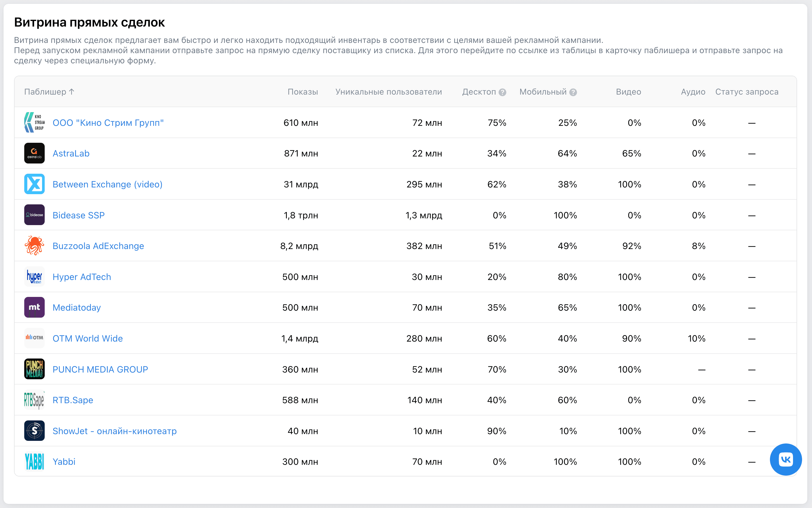
Task: Click the Between Exchange X logo
Action: coord(34,184)
